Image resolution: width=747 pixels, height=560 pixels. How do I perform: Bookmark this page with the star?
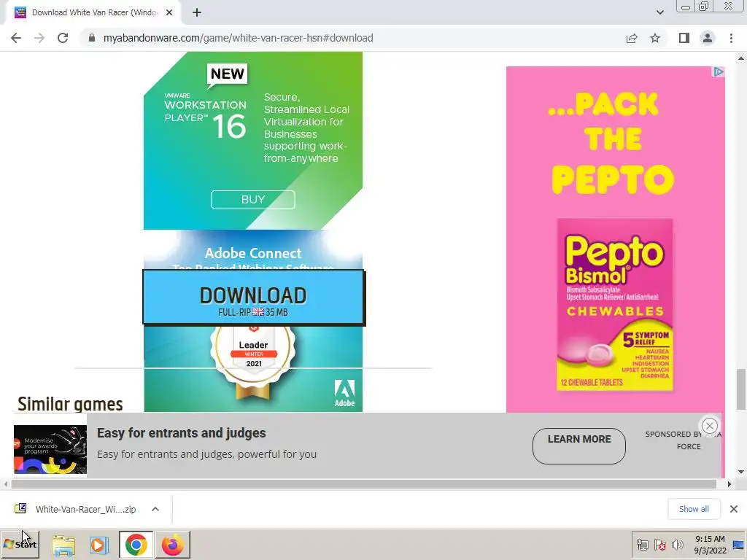point(655,38)
